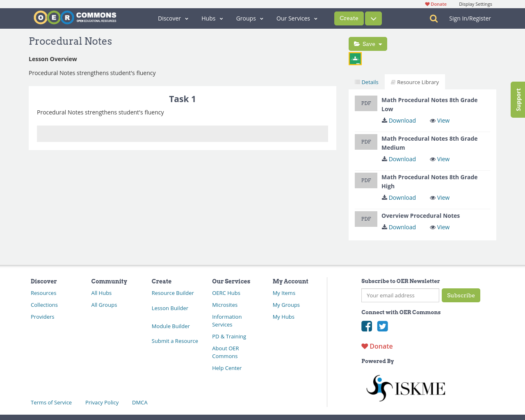Click the OER Commons logo
This screenshot has width=525, height=420.
75,18
